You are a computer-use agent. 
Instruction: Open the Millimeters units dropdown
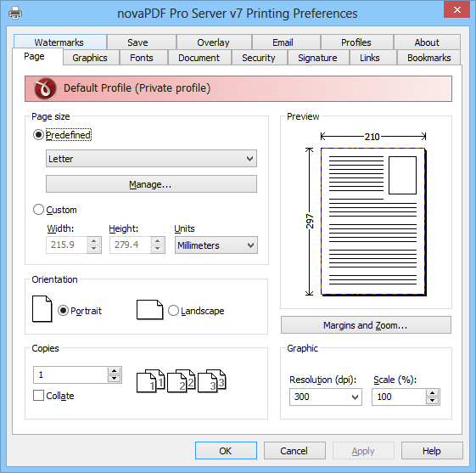[216, 245]
